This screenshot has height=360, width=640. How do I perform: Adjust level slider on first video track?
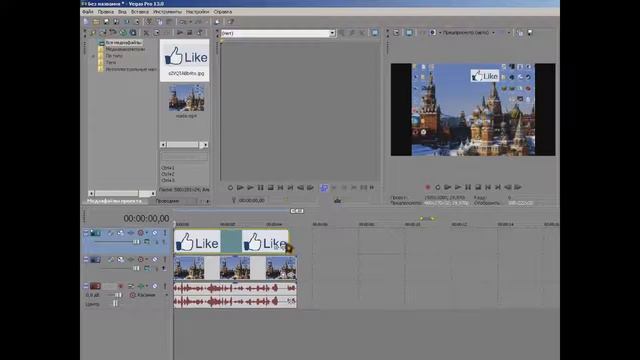coord(136,242)
